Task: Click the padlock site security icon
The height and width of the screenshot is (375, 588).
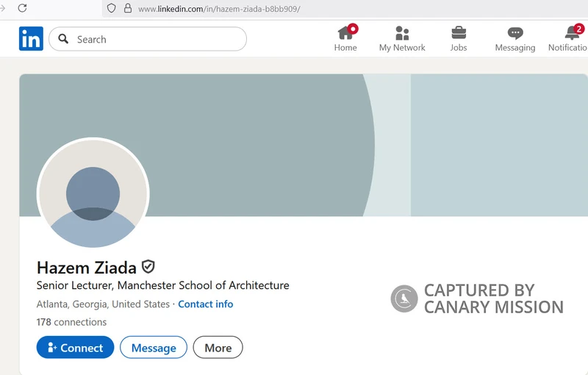Action: 128,8
